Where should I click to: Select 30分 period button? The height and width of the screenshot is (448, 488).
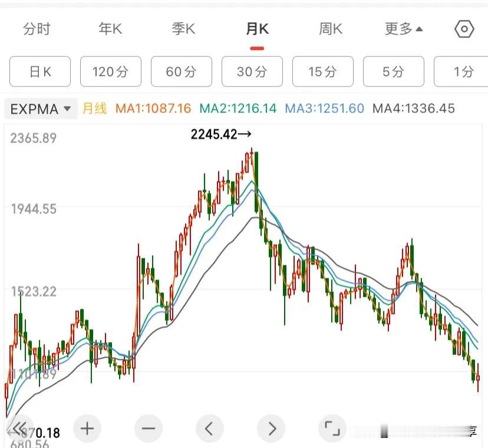pos(252,71)
